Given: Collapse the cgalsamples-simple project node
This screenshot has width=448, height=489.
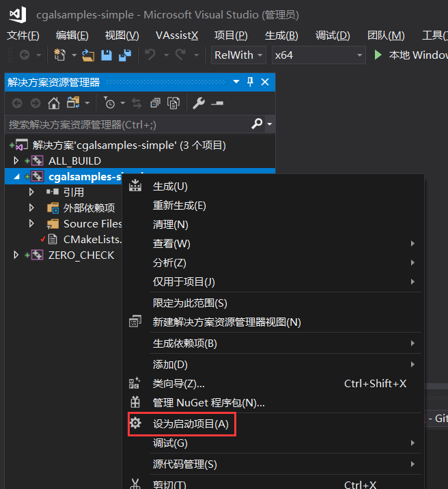Looking at the screenshot, I should pyautogui.click(x=16, y=177).
